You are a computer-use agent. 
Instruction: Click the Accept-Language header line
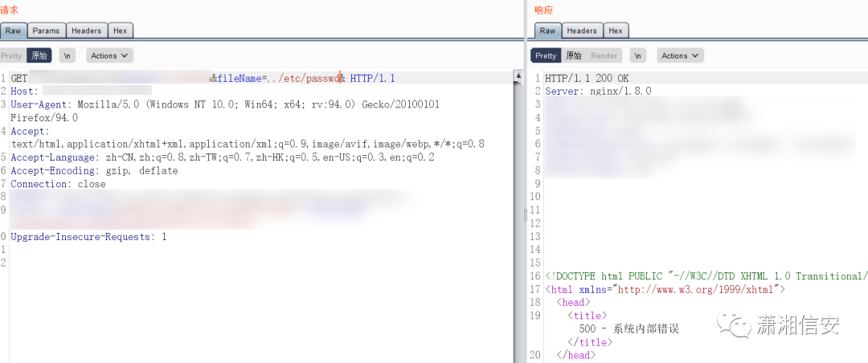click(223, 157)
